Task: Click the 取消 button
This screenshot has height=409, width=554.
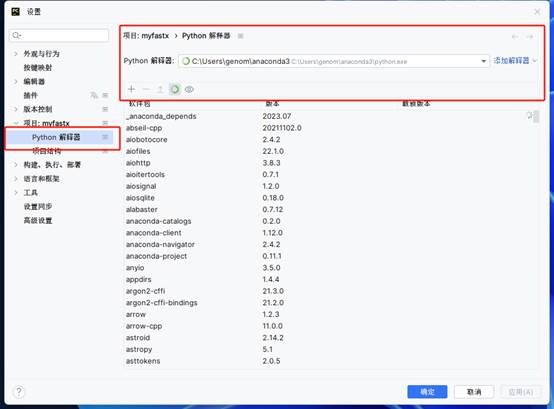Action: click(474, 392)
